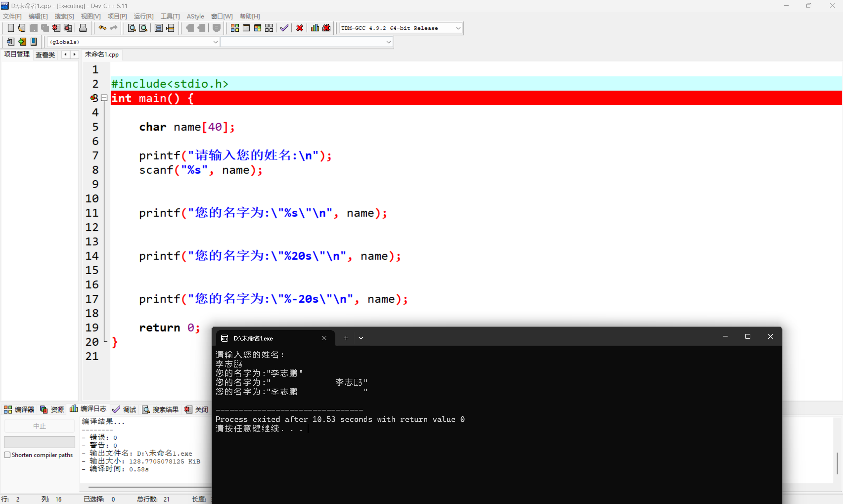Click the New file toolbar icon
This screenshot has width=843, height=504.
[11, 28]
